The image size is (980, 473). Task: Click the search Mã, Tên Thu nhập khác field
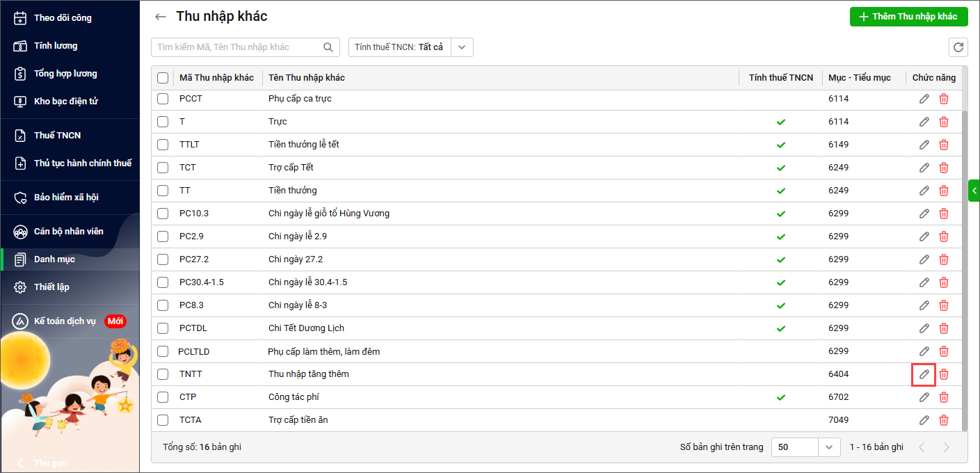point(236,47)
